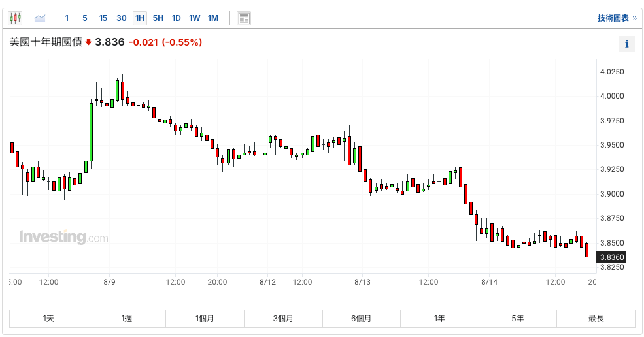644x337 pixels.
Task: Switch to the area chart icon
Action: [40, 18]
